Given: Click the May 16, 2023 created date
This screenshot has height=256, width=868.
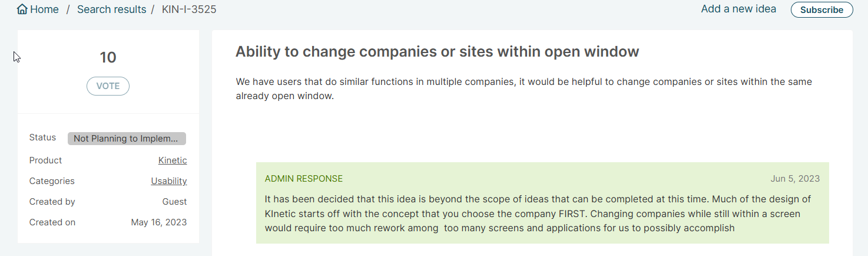Looking at the screenshot, I should [158, 222].
